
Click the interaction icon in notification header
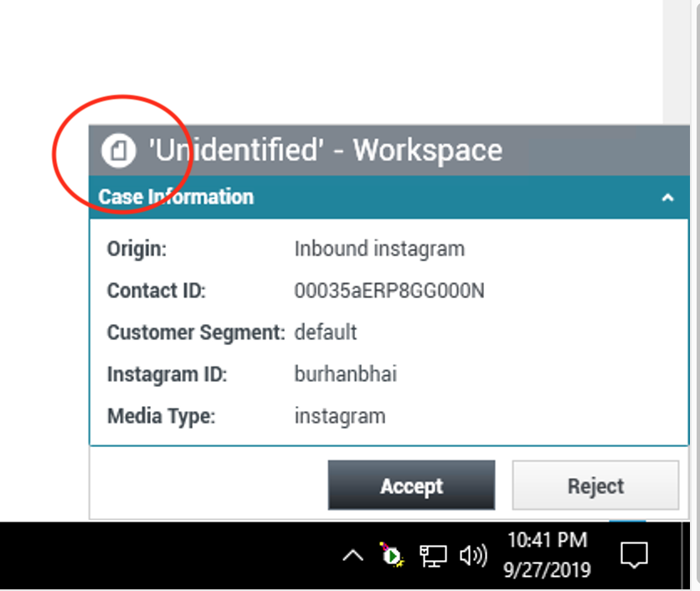118,151
